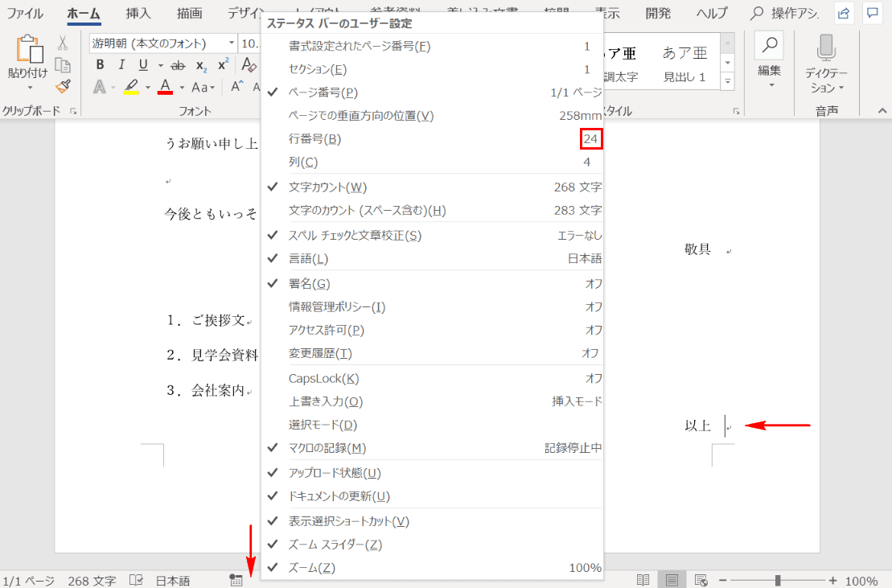Toggle 署名(G) status bar option
The height and width of the screenshot is (588, 892).
[x=433, y=284]
